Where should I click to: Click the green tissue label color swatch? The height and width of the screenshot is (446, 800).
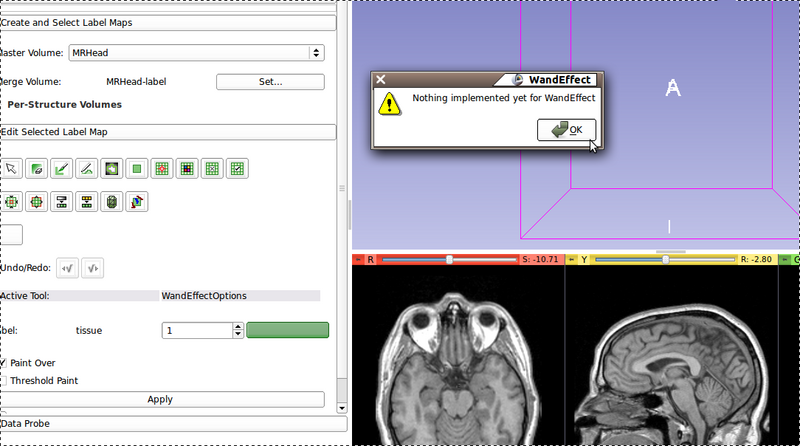(287, 330)
